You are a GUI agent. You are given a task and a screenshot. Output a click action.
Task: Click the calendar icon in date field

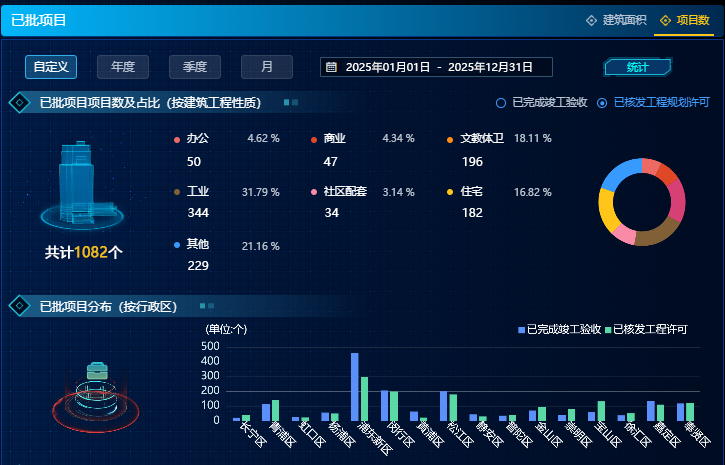click(331, 67)
